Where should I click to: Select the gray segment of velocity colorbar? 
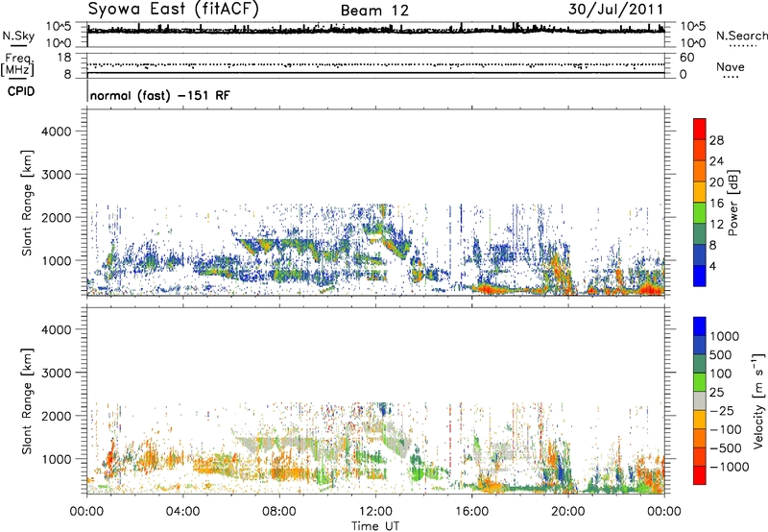[700, 400]
